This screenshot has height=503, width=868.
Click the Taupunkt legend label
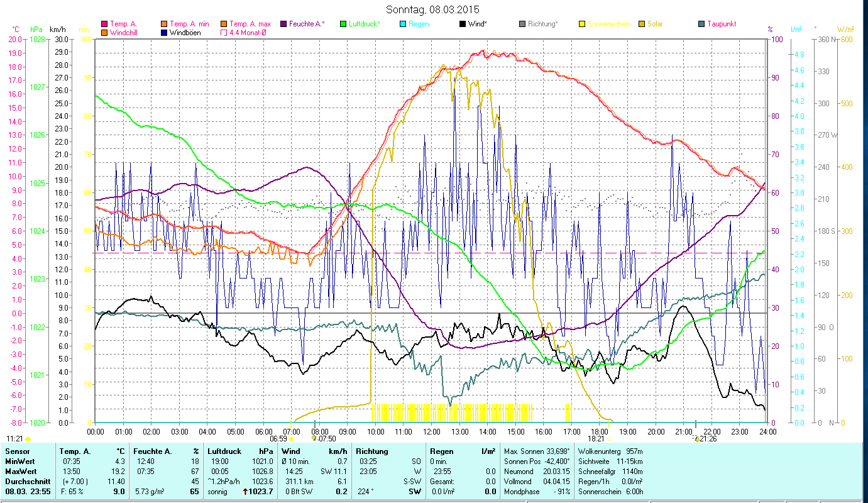(721, 25)
